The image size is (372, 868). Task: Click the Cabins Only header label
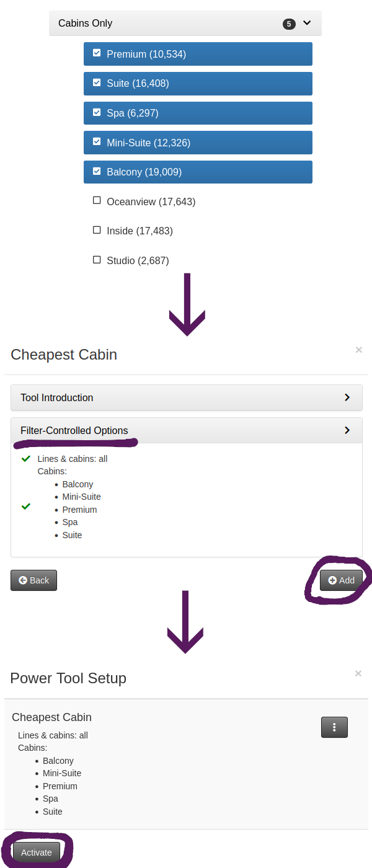click(x=85, y=24)
